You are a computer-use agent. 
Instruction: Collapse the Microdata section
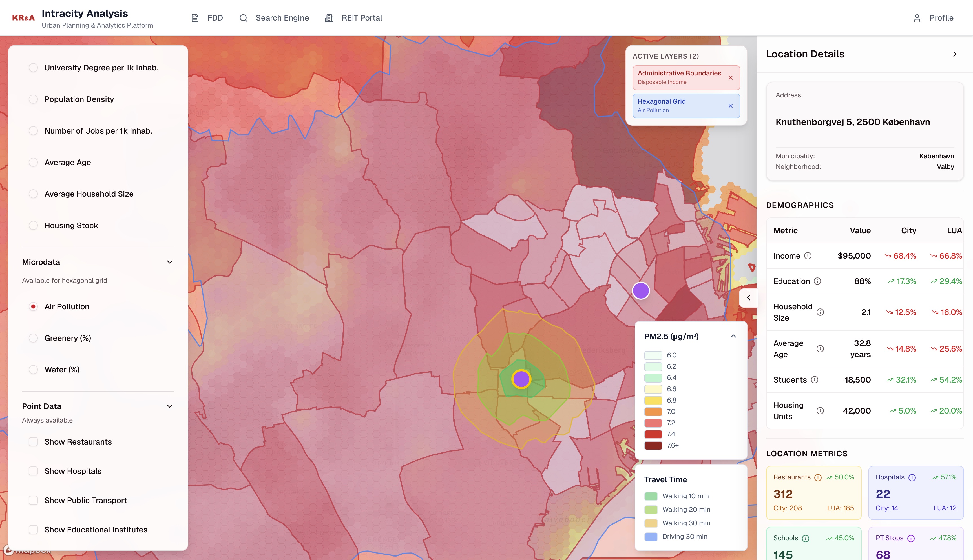tap(170, 262)
